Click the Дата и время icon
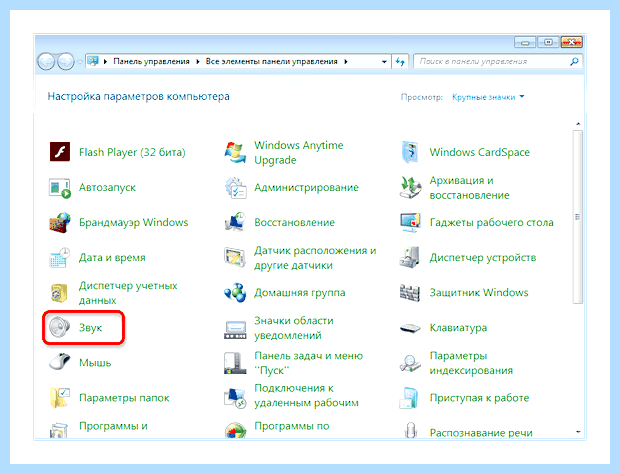Screen dimensions: 620x474 [x=60, y=258]
